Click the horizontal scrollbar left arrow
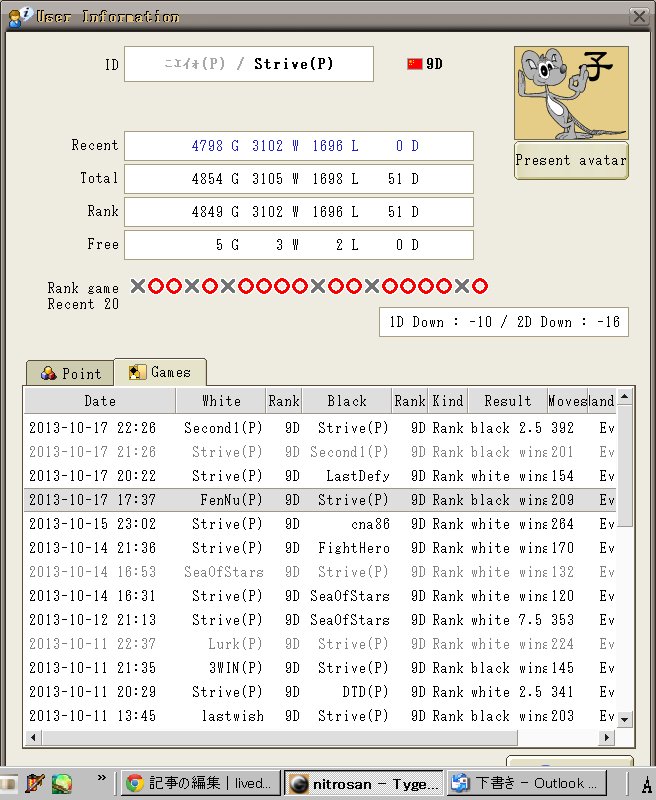 (x=34, y=737)
